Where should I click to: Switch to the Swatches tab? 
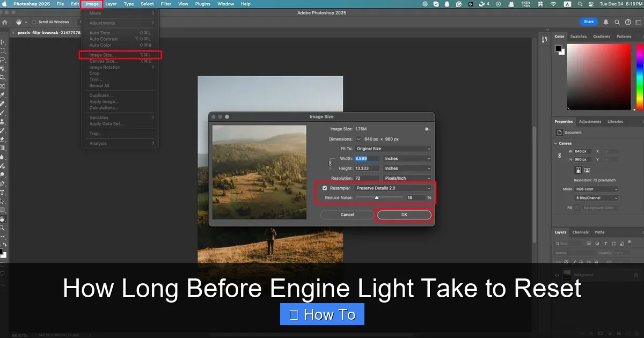pos(578,36)
